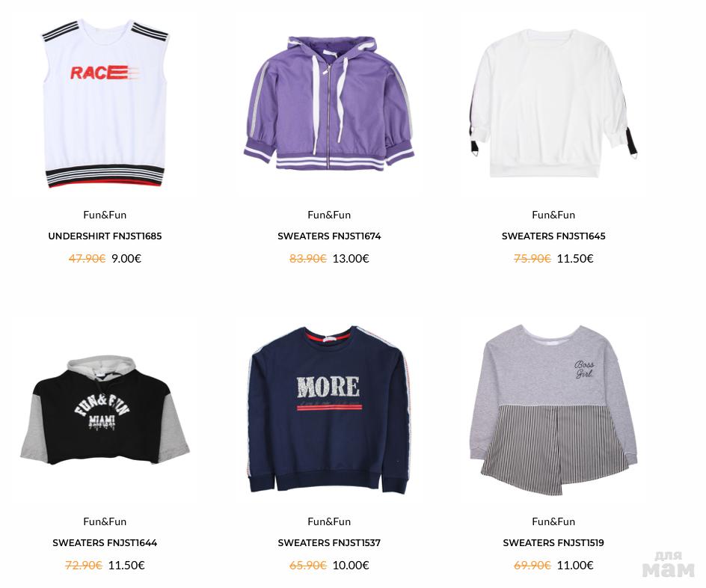Click the SWEATERS FNJST1537 product title
This screenshot has height=588, width=706.
coord(329,542)
